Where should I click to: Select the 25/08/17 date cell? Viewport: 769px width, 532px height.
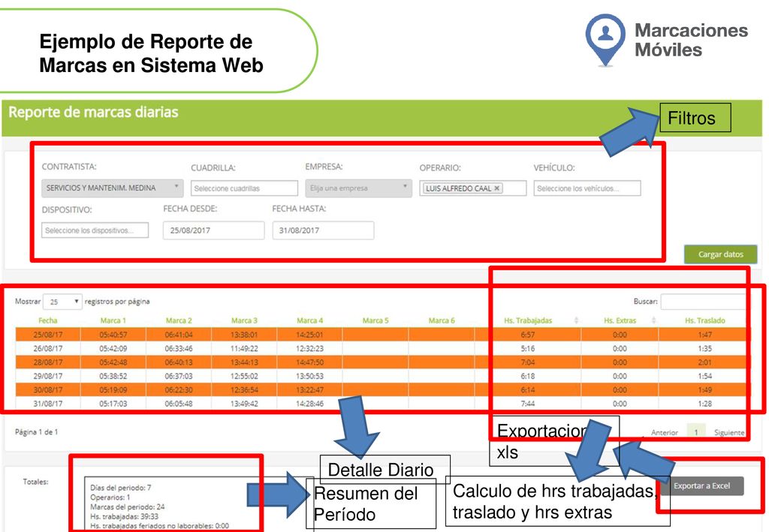point(48,335)
